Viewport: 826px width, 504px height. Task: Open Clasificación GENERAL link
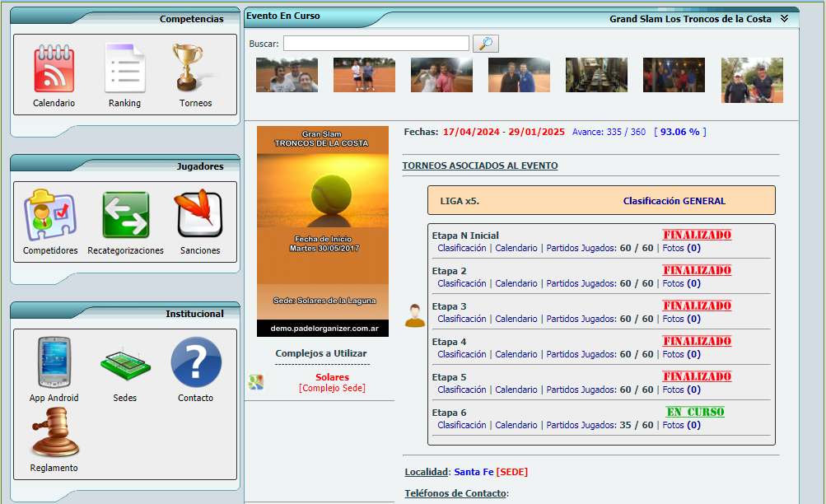click(x=674, y=200)
